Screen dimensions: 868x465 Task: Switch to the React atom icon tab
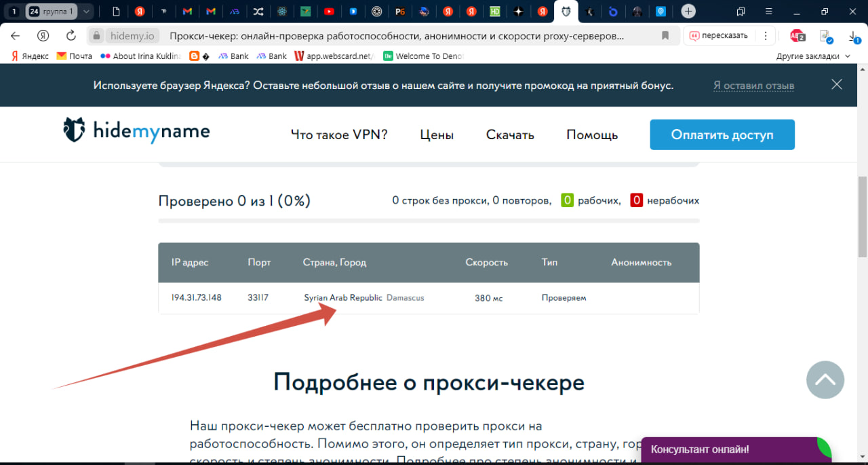[282, 12]
